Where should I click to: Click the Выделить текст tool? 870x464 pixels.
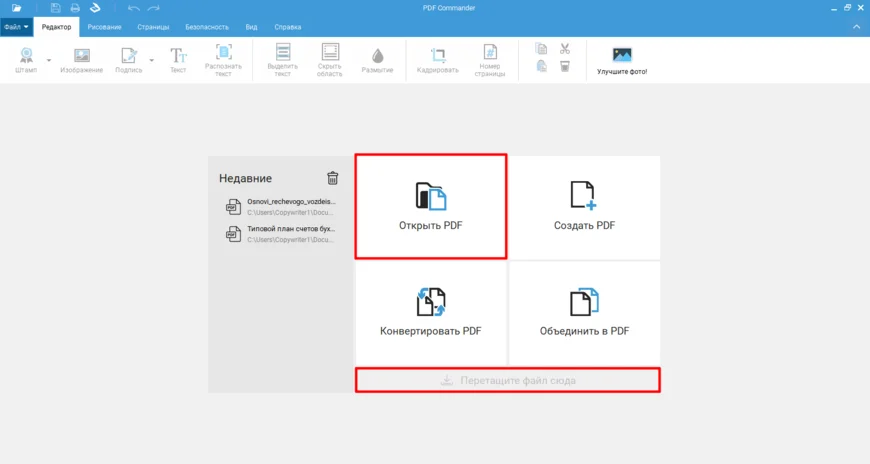[x=282, y=60]
